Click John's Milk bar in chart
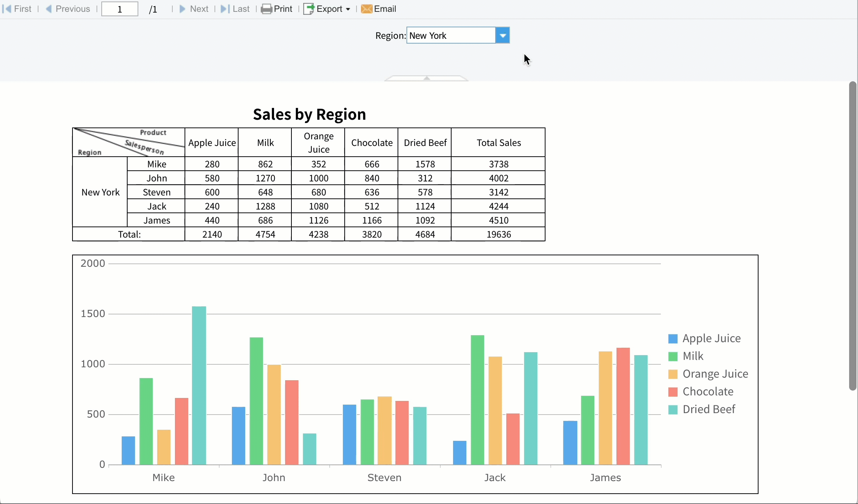The image size is (858, 504). click(x=256, y=401)
